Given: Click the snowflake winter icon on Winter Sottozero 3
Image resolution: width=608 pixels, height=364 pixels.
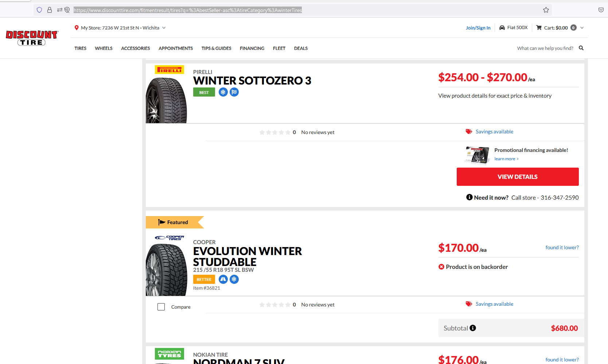Looking at the screenshot, I should tap(223, 92).
